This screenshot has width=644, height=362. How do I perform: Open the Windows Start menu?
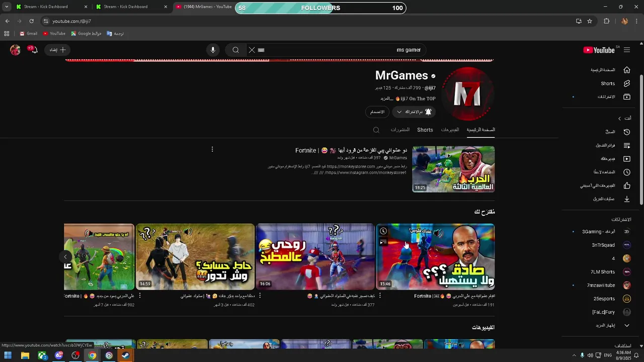[x=8, y=355]
